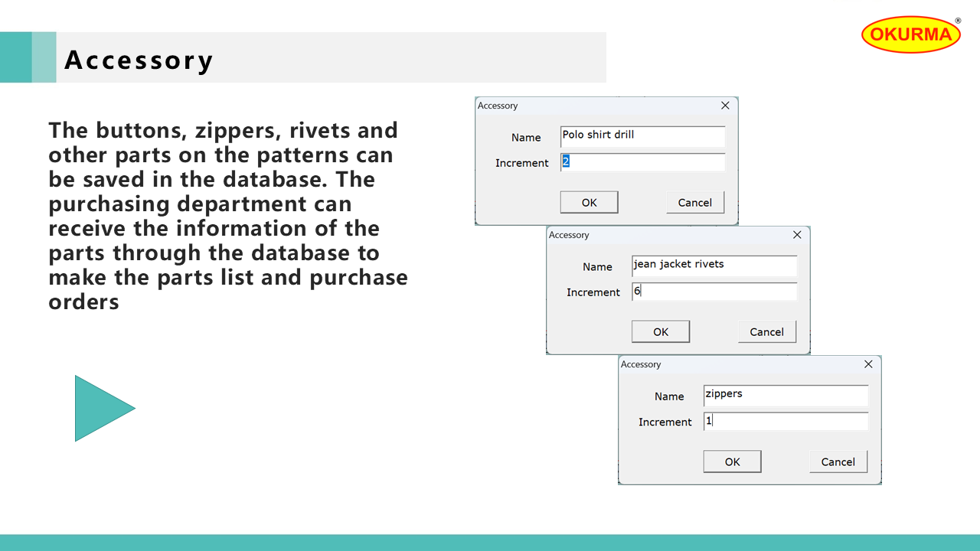Screen dimensions: 980x551
Task: Click the description paragraph about the purchasing department
Action: click(228, 216)
